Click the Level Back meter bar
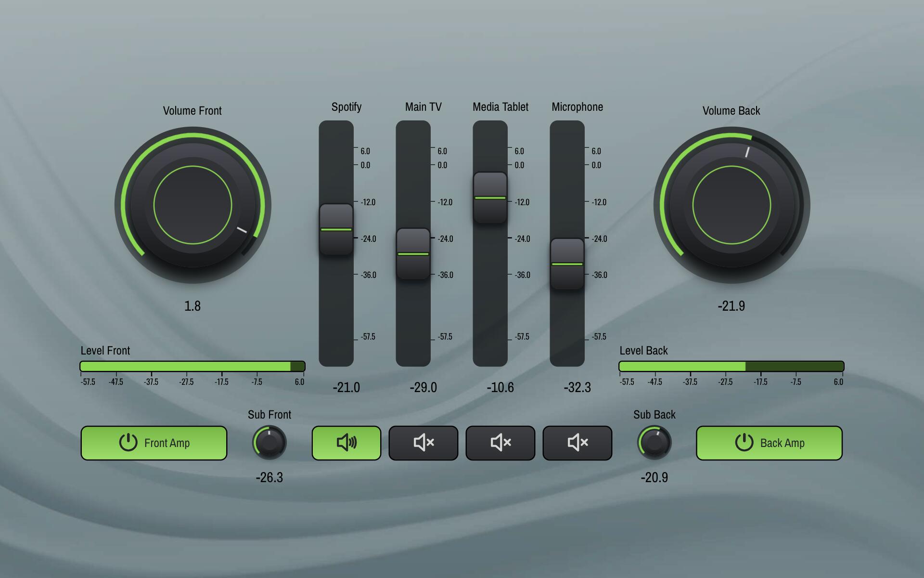Viewport: 924px width, 578px height. coord(731,367)
